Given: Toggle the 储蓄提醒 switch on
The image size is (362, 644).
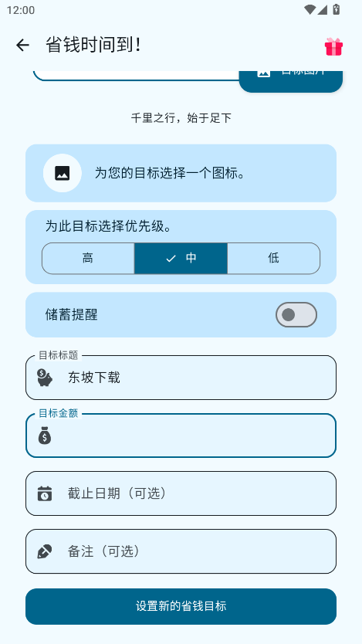Looking at the screenshot, I should [296, 315].
